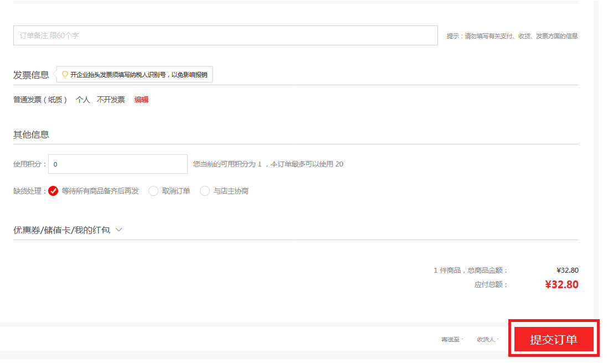Click the 发票信息 section heading
Screen dimensions: 608x364
coord(32,75)
